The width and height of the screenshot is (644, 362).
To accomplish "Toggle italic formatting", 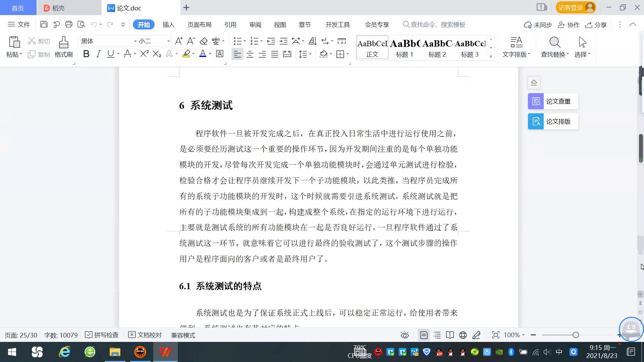I will (98, 54).
